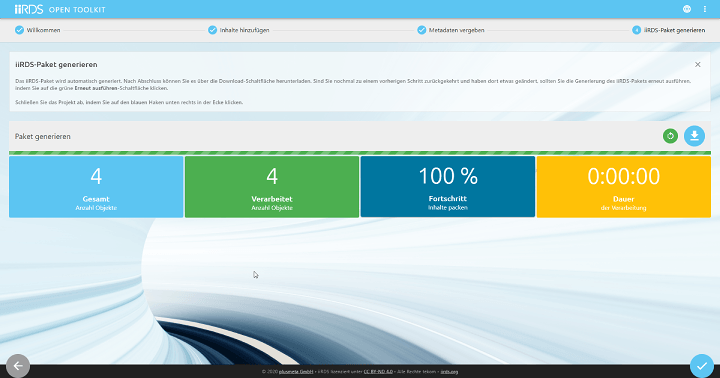Click the iiRDS-Paket generieren info heading

coord(56,65)
